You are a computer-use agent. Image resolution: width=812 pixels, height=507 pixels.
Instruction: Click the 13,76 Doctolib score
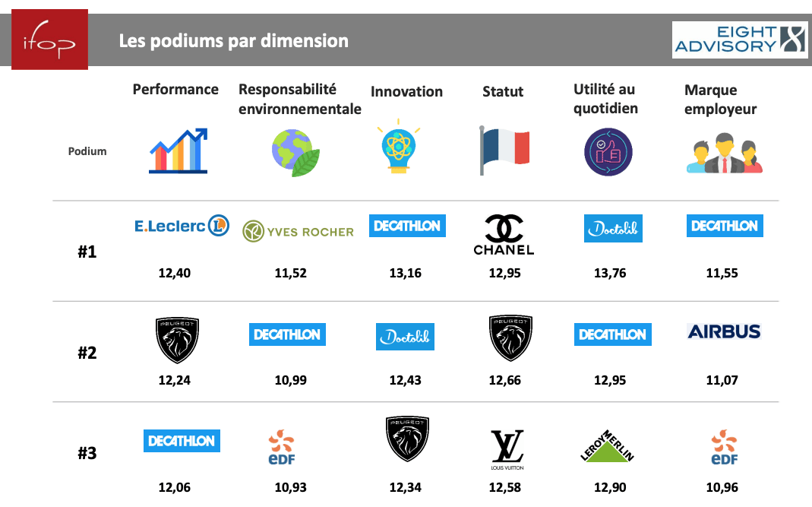610,273
